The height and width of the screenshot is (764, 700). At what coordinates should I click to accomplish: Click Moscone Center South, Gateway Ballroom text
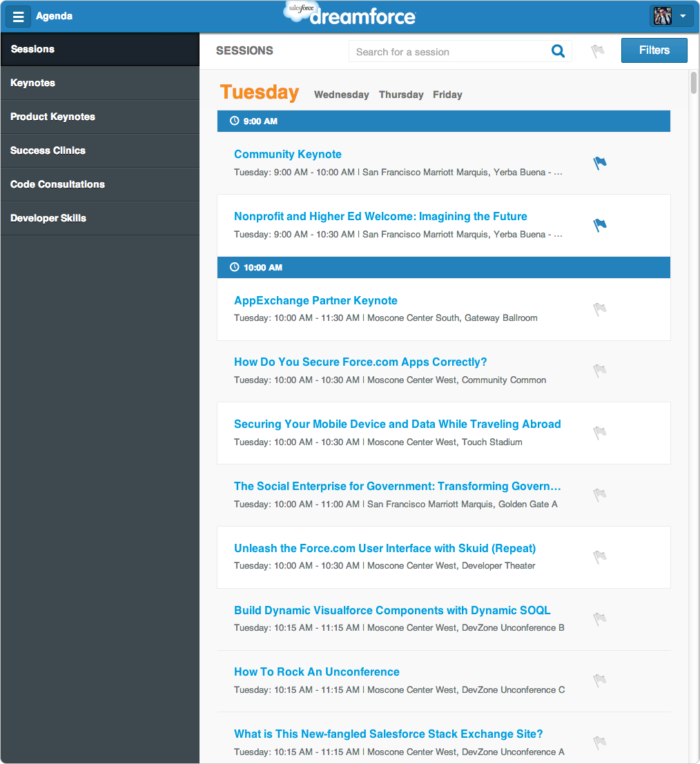[x=452, y=318]
